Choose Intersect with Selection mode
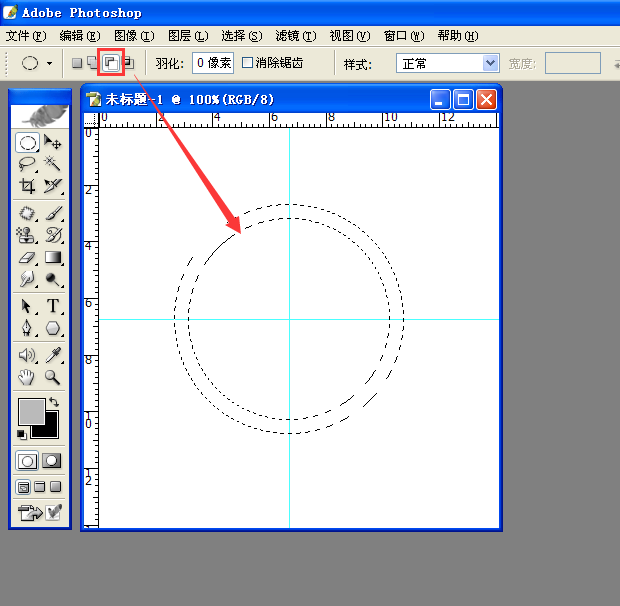The image size is (620, 606). pyautogui.click(x=129, y=63)
